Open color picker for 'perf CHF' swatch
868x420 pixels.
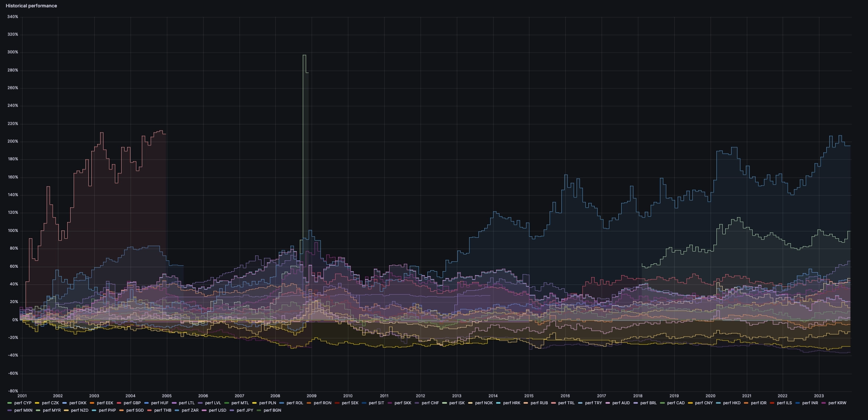click(417, 403)
